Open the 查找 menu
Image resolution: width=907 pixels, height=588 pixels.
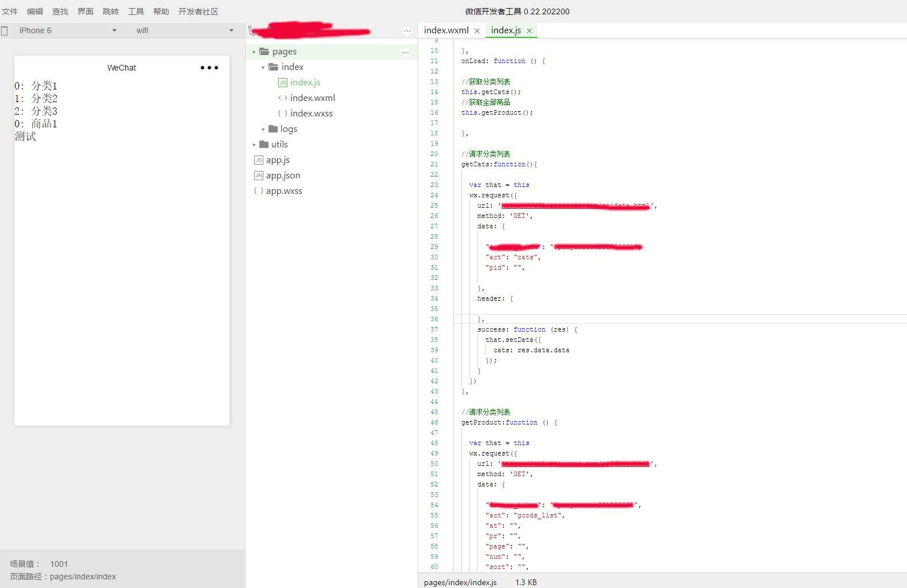point(60,11)
